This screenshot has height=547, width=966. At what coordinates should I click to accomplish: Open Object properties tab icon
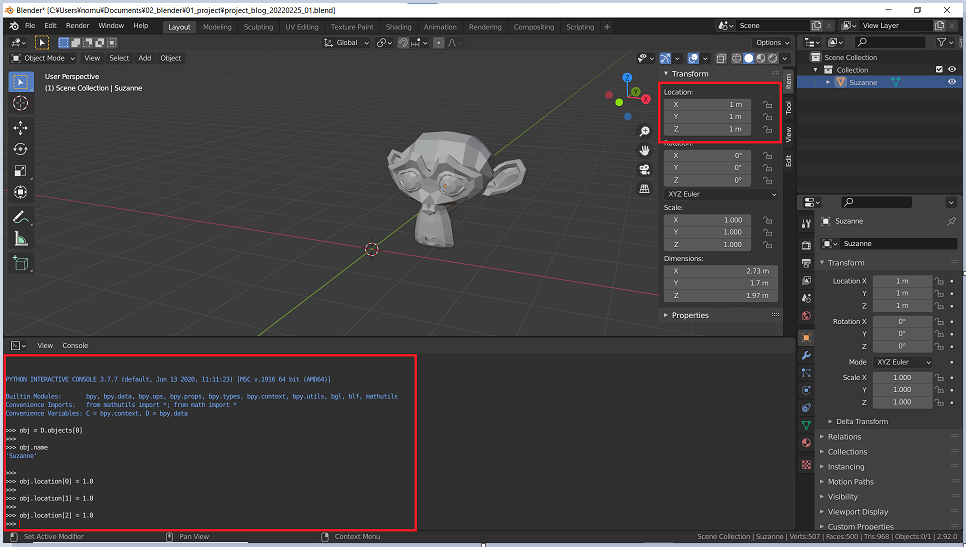pyautogui.click(x=806, y=338)
